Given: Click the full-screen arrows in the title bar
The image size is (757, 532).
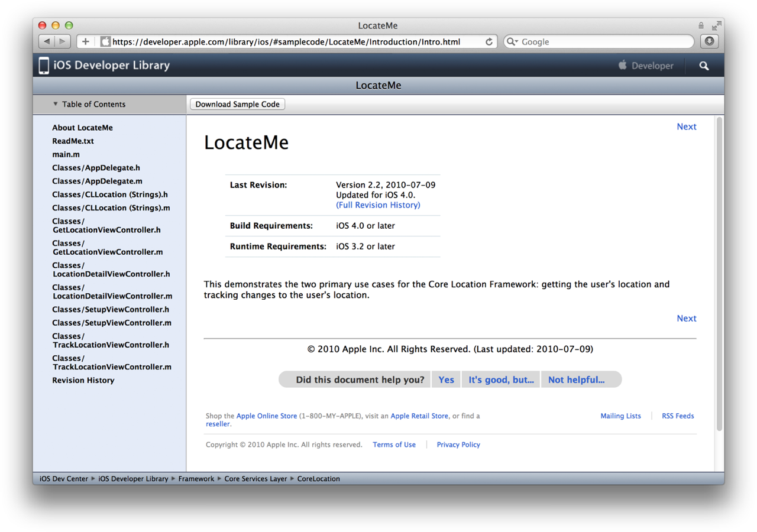Looking at the screenshot, I should click(716, 25).
